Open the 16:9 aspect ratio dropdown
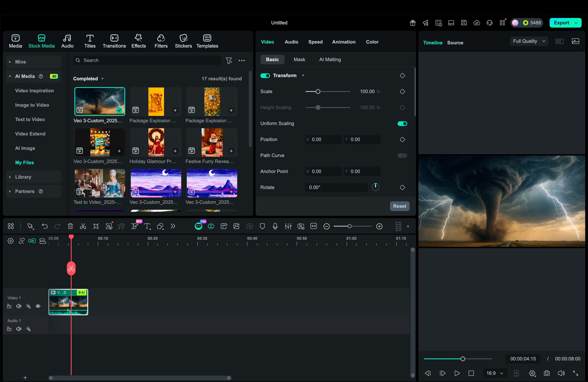 (x=495, y=373)
